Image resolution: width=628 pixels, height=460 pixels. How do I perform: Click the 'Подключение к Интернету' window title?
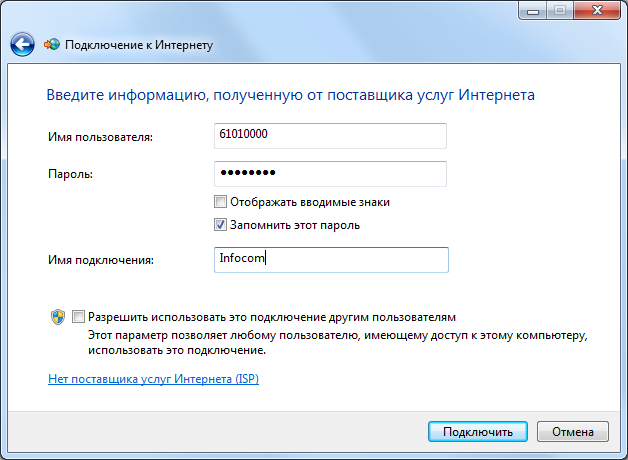139,46
